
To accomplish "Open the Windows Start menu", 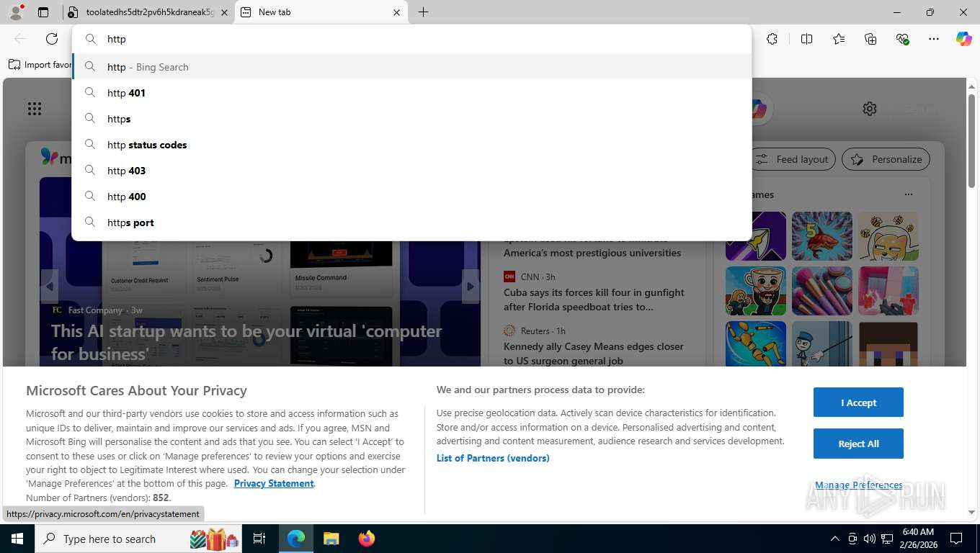I will pyautogui.click(x=17, y=539).
